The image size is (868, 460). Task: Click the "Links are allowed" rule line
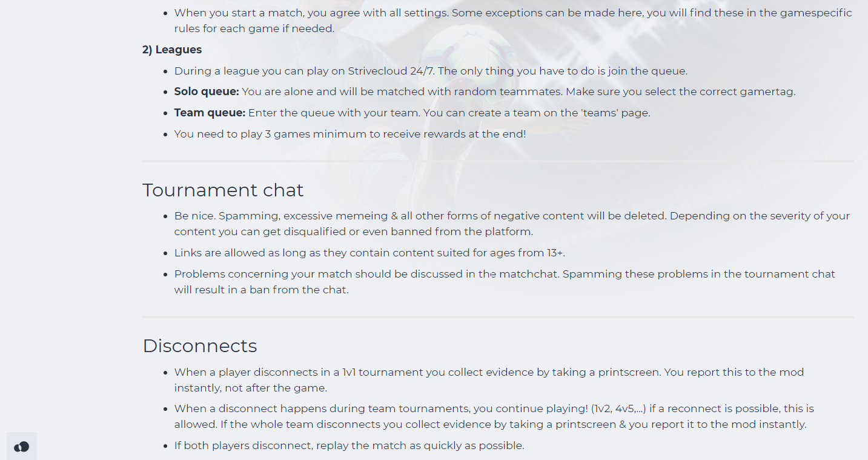click(369, 253)
